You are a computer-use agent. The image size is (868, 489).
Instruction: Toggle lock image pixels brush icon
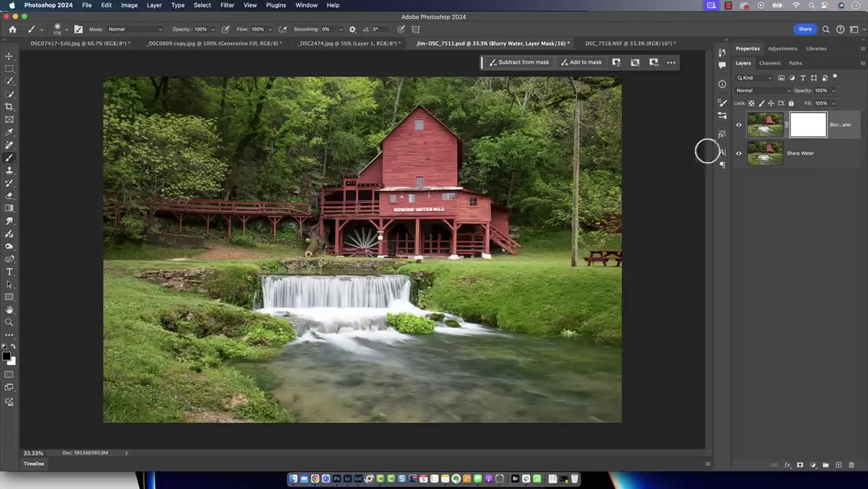pyautogui.click(x=761, y=103)
